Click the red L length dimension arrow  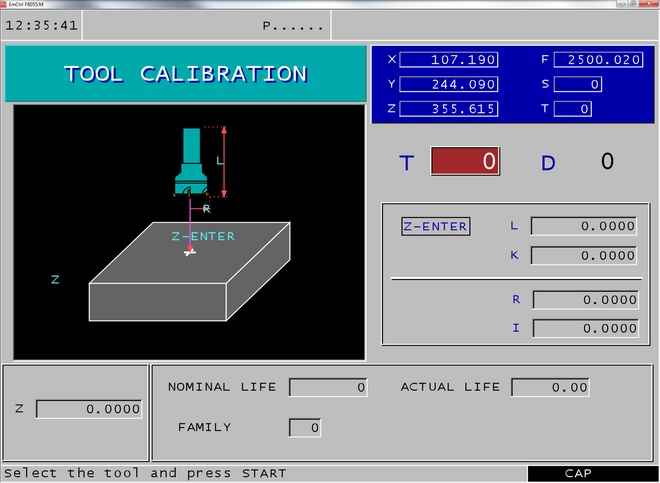pyautogui.click(x=224, y=161)
